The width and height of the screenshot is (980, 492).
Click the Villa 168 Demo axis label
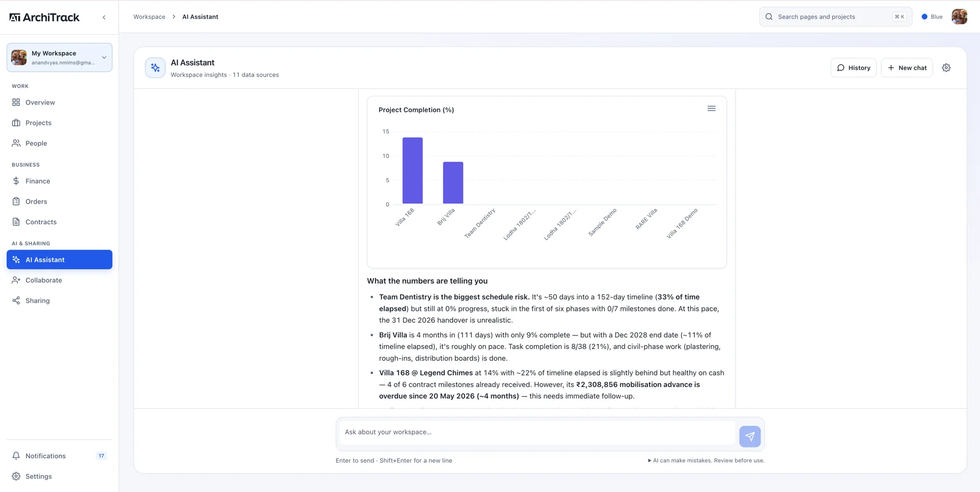point(682,223)
